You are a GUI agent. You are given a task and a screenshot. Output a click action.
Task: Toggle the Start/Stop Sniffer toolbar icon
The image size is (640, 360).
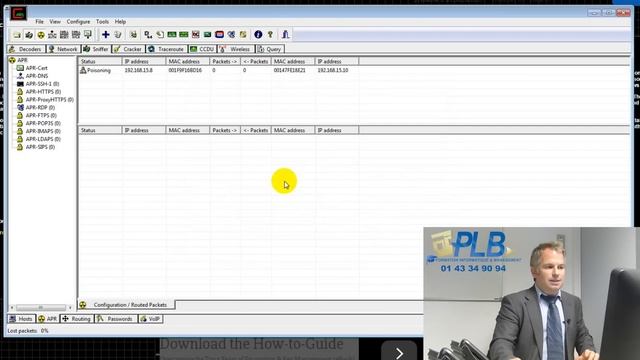pos(29,35)
